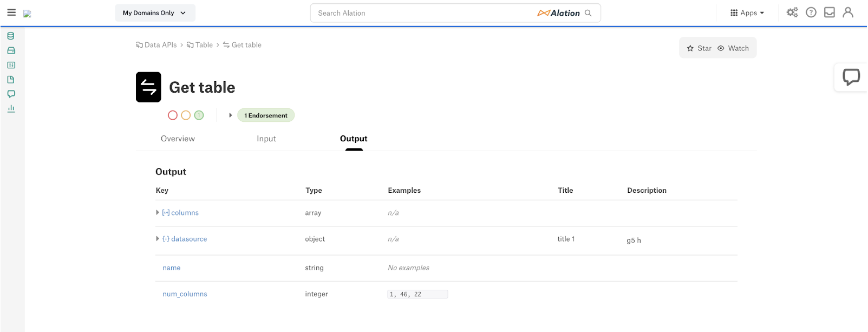Select the green endorsement circle flag

coord(199,115)
